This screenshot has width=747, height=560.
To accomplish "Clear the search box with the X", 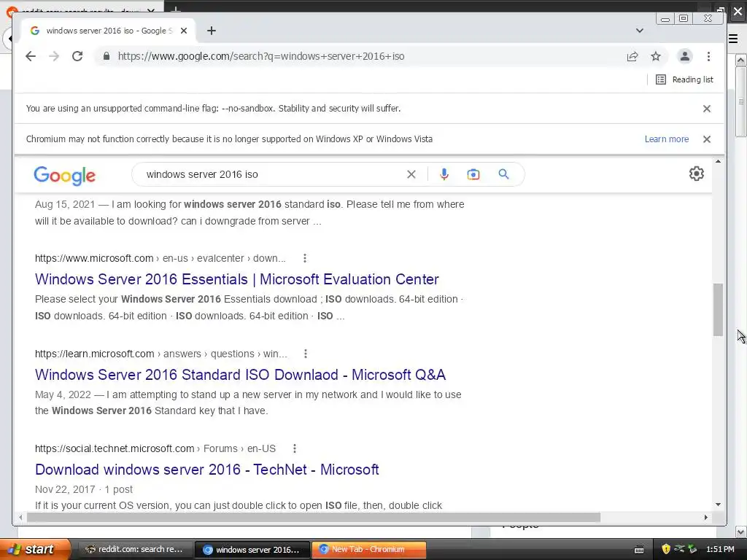I will pyautogui.click(x=411, y=174).
